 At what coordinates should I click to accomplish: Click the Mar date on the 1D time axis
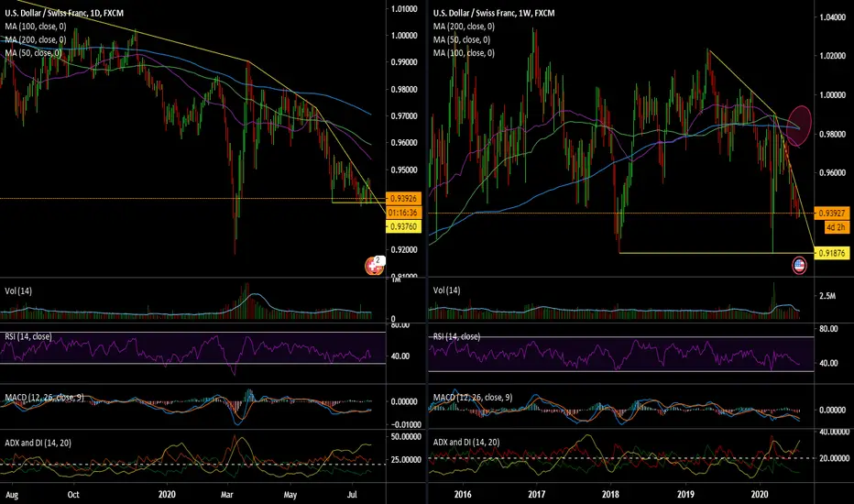click(226, 495)
